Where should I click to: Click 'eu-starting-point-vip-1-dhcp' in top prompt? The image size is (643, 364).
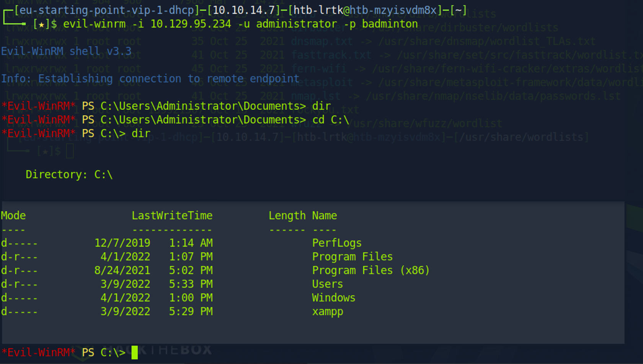click(x=106, y=10)
